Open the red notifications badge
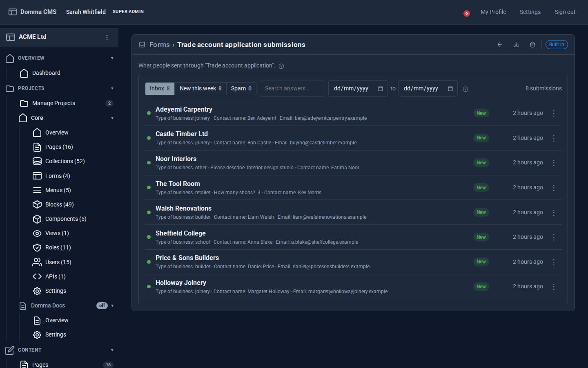The height and width of the screenshot is (368, 588). (x=466, y=13)
